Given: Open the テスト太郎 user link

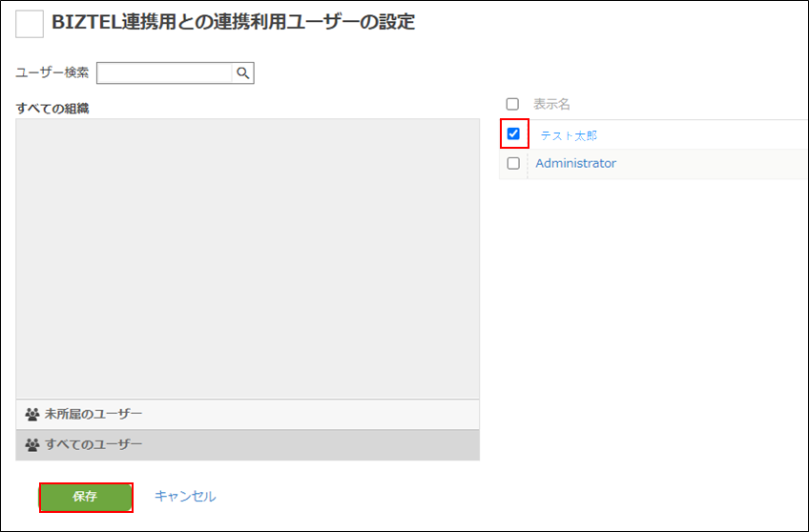Looking at the screenshot, I should click(569, 135).
